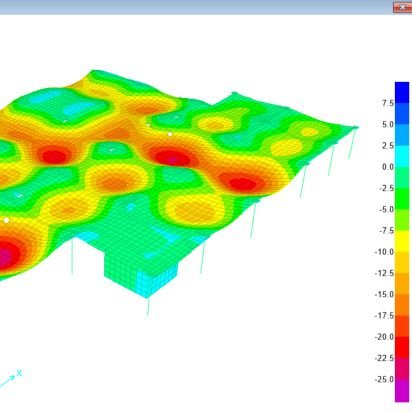Screen dimensions: 412x412
Task: Click the 5.0 legend value label
Action: pos(388,125)
